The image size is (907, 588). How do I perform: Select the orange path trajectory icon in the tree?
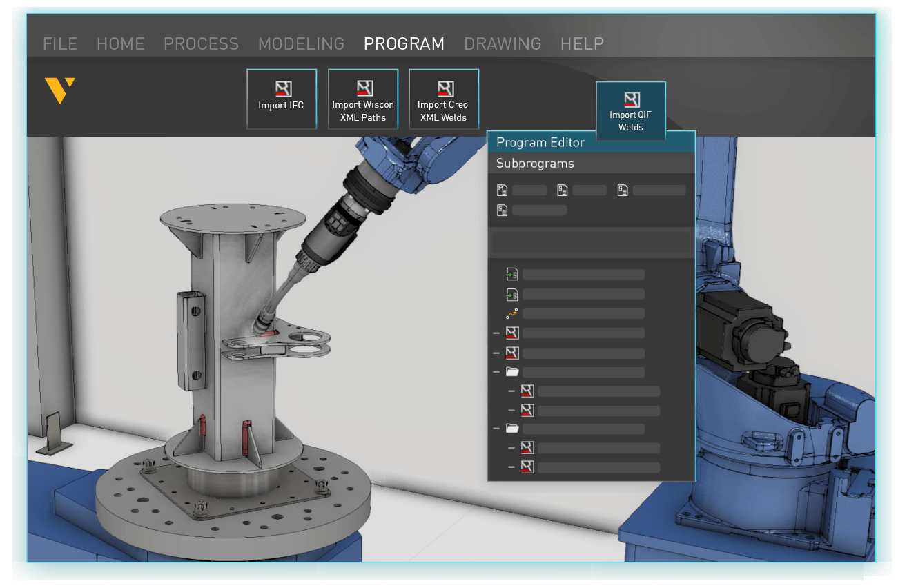511,313
